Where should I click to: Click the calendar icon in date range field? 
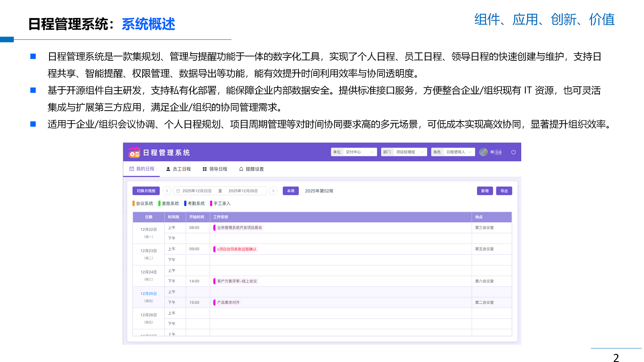tap(178, 191)
